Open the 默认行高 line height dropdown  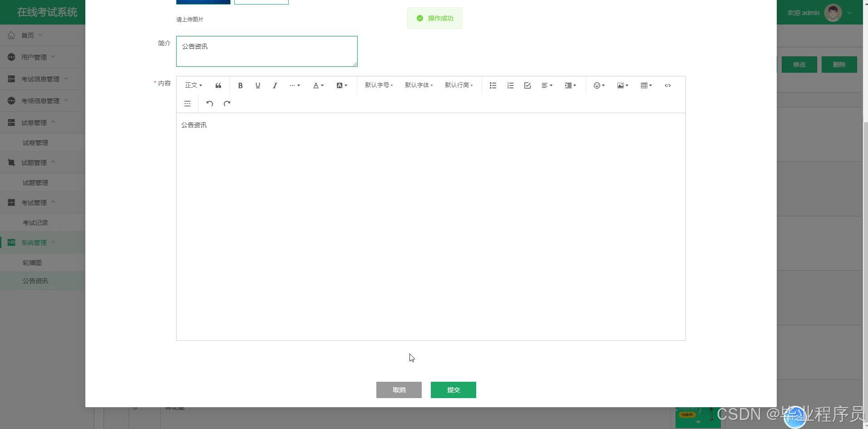tap(459, 85)
